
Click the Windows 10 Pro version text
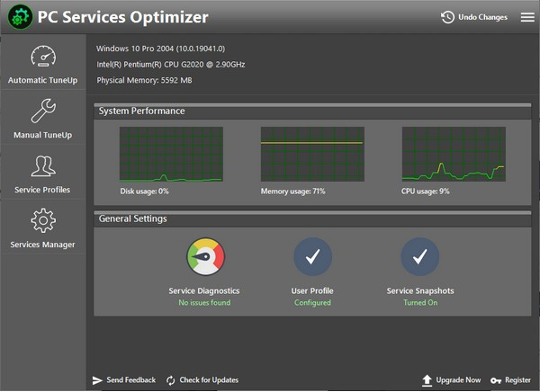[160, 49]
